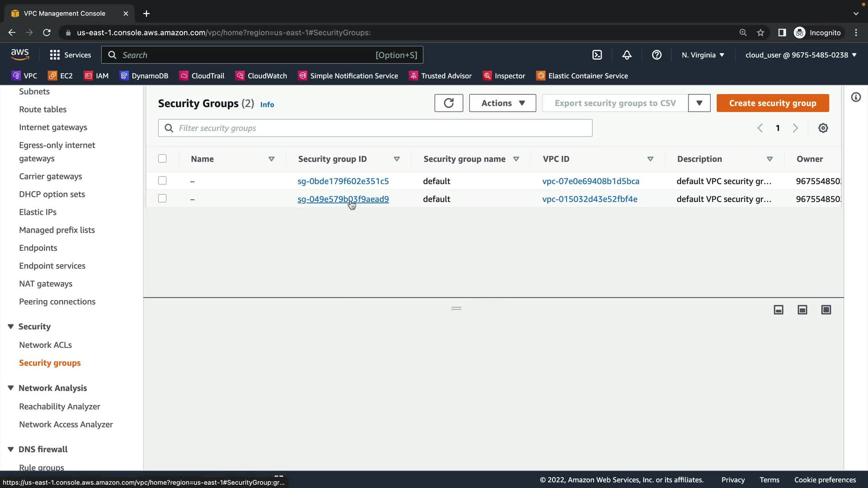Open the notifications bell
The image size is (868, 488).
tap(627, 55)
